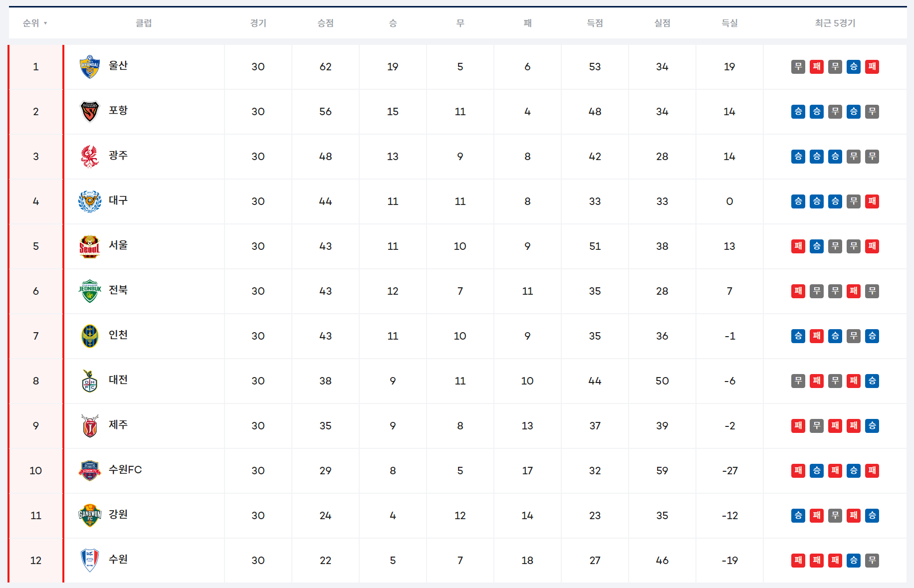Click 울산's only 승 badge in recent matches
The image size is (914, 588).
854,67
